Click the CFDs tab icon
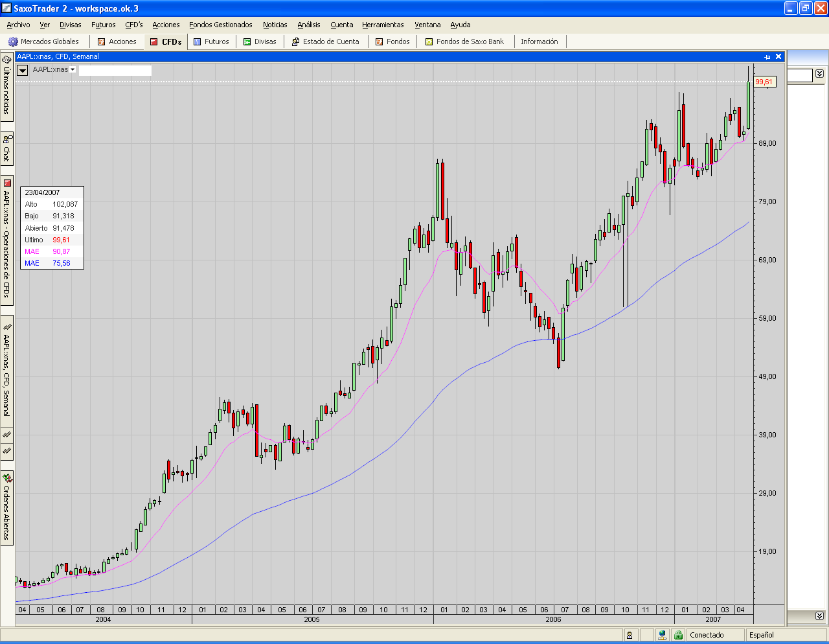The image size is (829, 644). click(153, 41)
